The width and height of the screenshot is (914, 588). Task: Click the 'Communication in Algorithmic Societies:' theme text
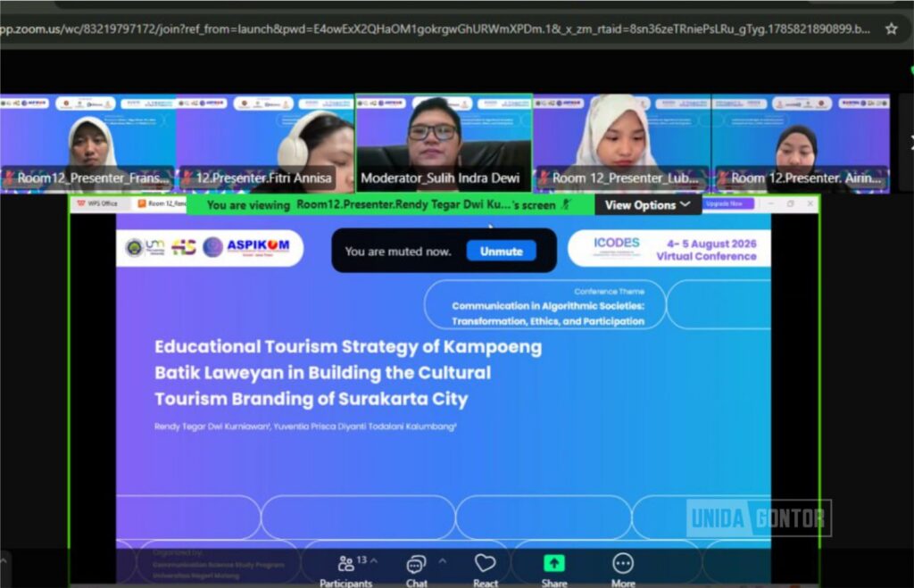pyautogui.click(x=548, y=306)
